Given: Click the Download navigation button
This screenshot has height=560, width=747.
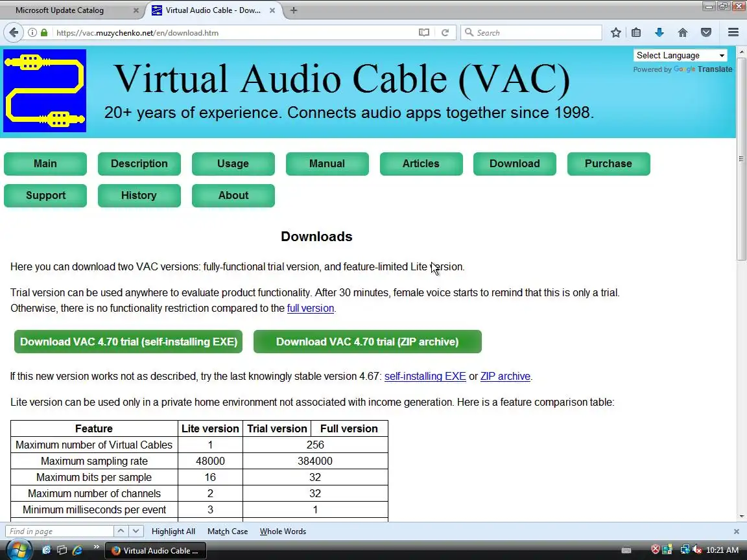Looking at the screenshot, I should click(514, 164).
